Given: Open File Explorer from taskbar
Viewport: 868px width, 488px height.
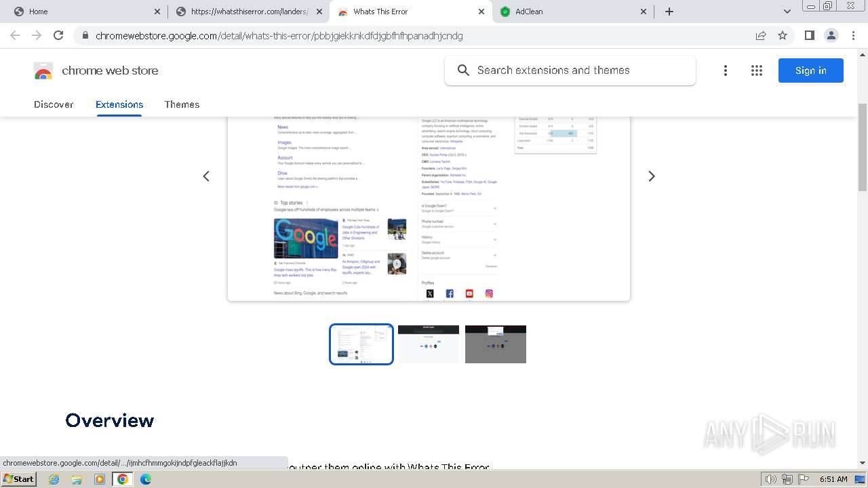Looking at the screenshot, I should click(77, 479).
